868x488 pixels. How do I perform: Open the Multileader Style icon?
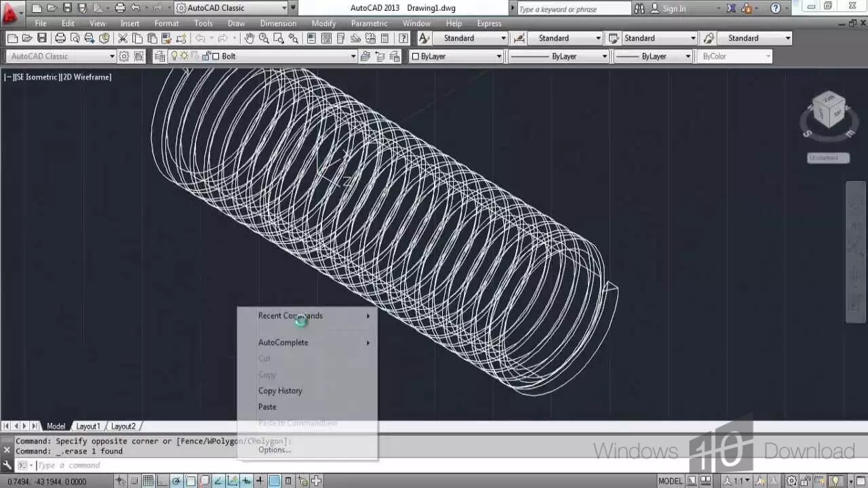(x=709, y=38)
